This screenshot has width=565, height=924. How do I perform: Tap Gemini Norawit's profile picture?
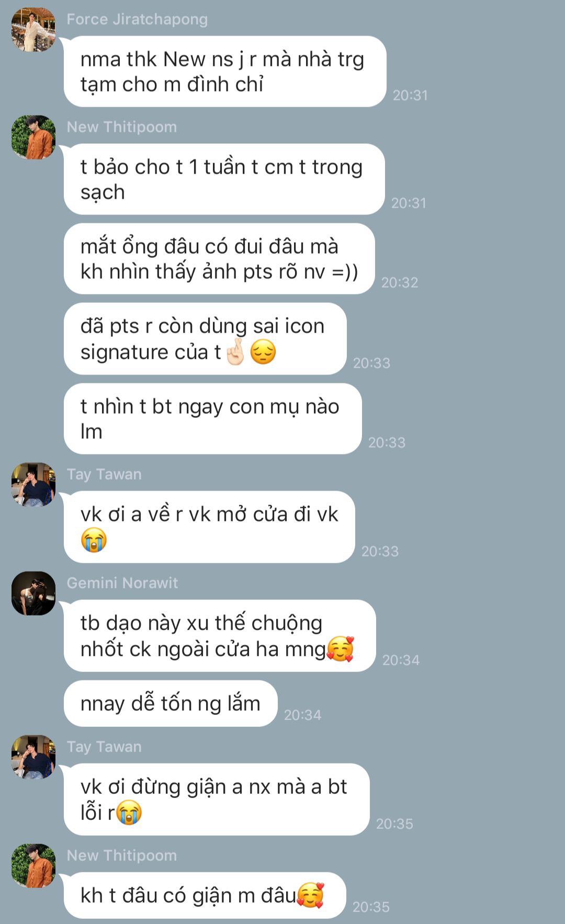click(33, 593)
